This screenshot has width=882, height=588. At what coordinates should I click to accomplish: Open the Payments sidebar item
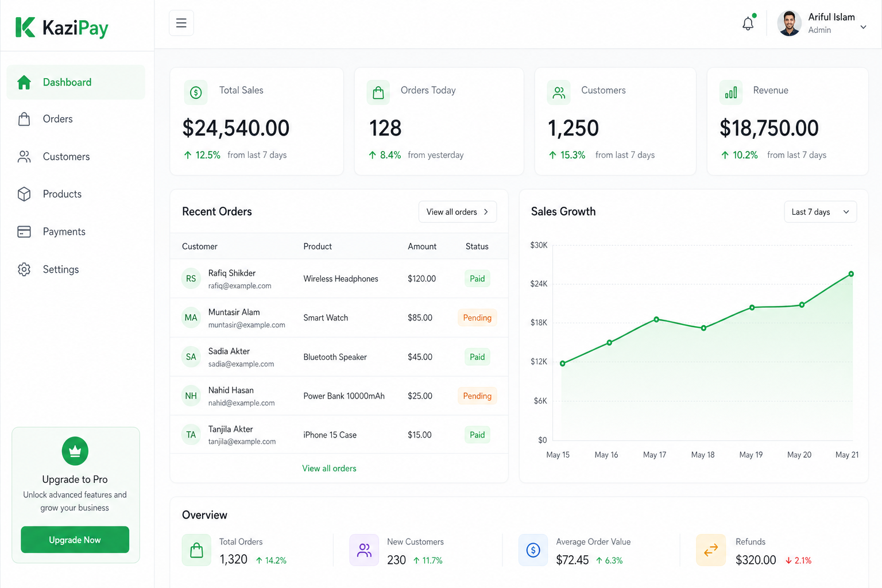click(76, 231)
